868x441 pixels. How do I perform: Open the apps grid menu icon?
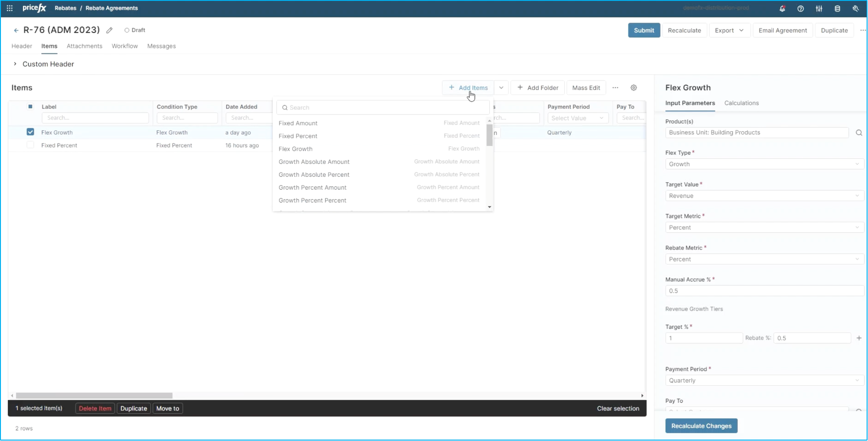click(x=10, y=8)
